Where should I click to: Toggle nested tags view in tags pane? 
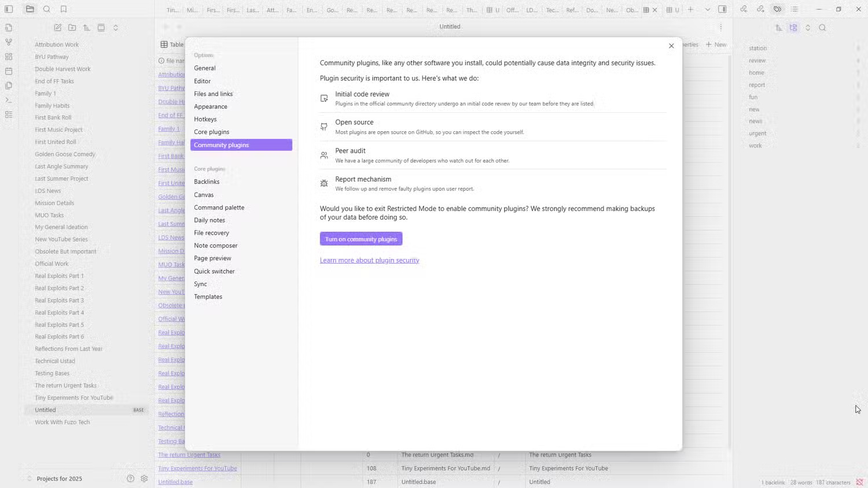[x=793, y=28]
